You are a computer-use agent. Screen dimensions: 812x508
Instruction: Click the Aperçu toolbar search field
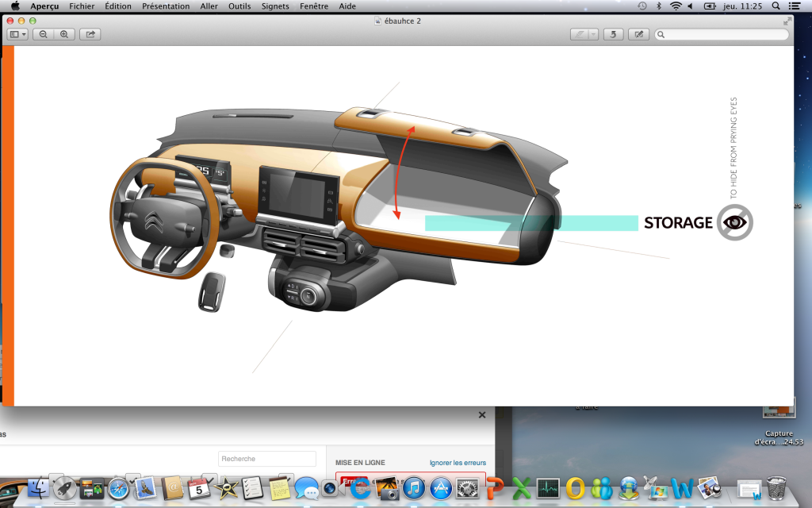click(x=722, y=34)
